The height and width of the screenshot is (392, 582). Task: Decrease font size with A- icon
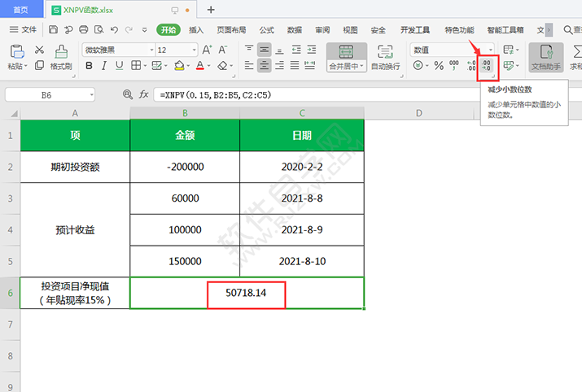point(222,50)
